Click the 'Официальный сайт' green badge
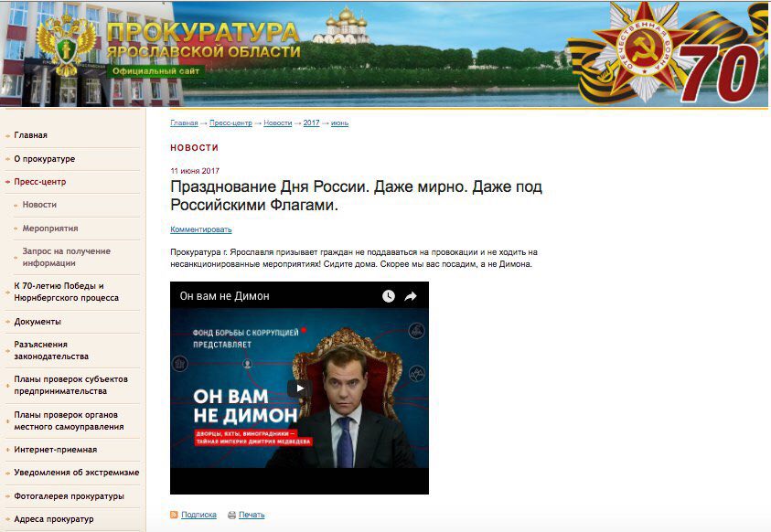Viewport: 771px width, 532px height. click(x=155, y=71)
